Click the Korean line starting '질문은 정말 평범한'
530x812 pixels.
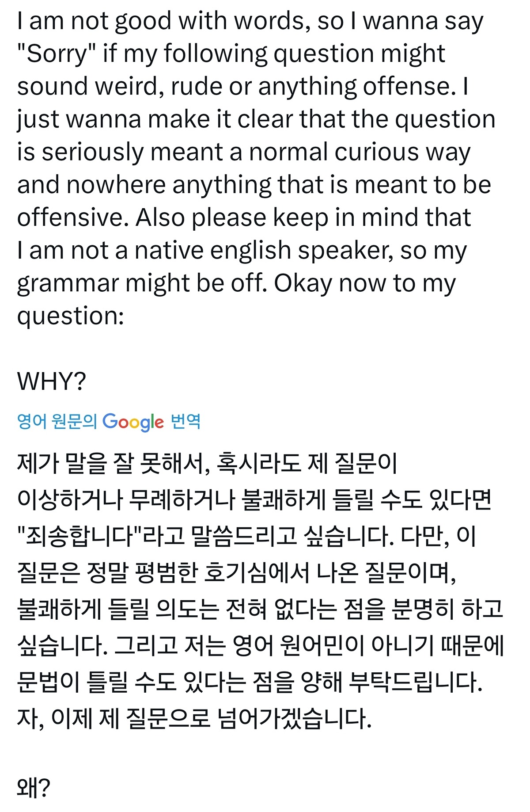tap(237, 572)
